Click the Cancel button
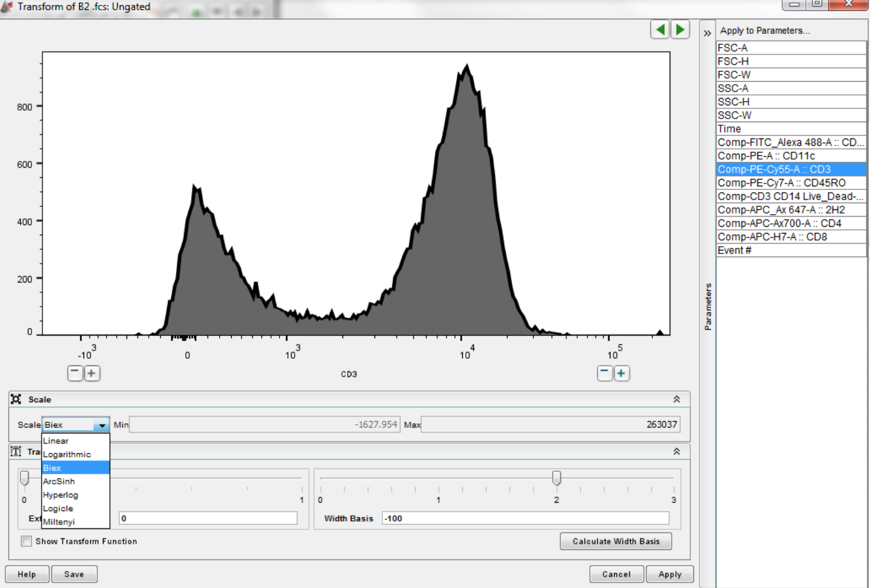The height and width of the screenshot is (588, 870). 617,574
